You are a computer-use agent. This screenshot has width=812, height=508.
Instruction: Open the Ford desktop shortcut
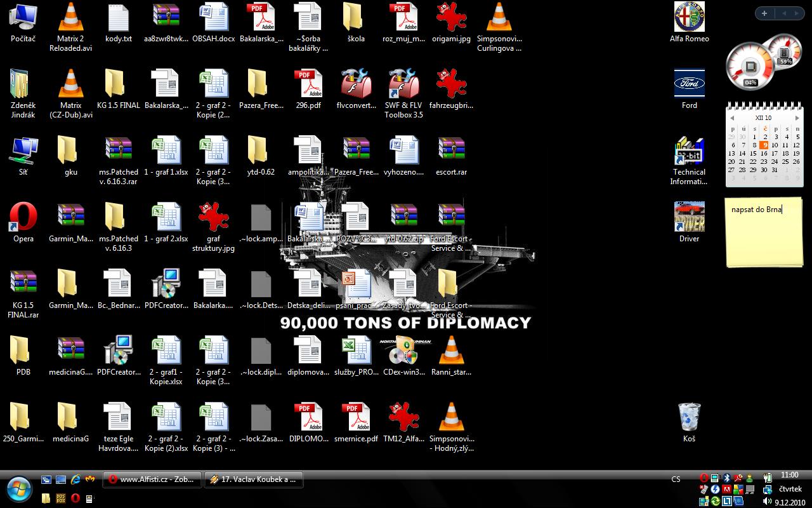[689, 85]
